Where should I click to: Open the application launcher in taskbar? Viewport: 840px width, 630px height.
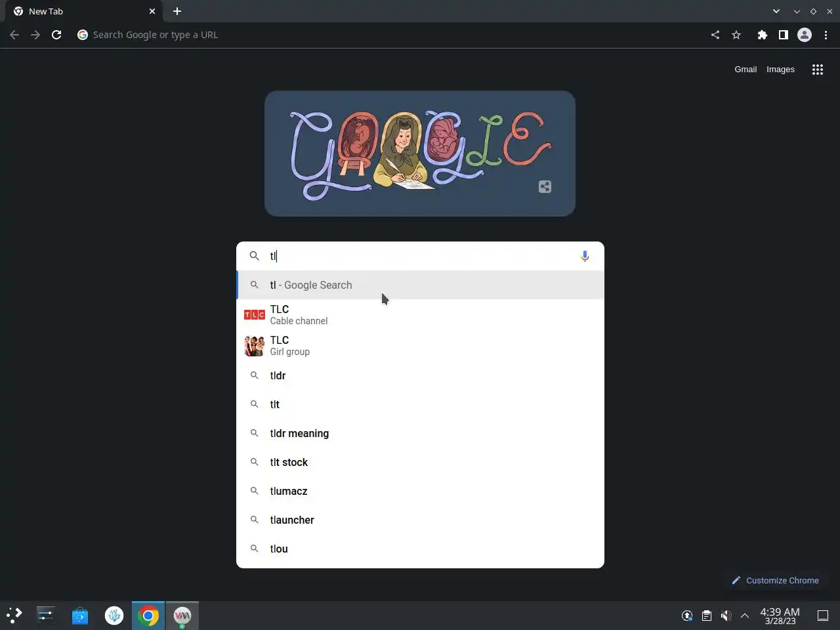coord(14,616)
